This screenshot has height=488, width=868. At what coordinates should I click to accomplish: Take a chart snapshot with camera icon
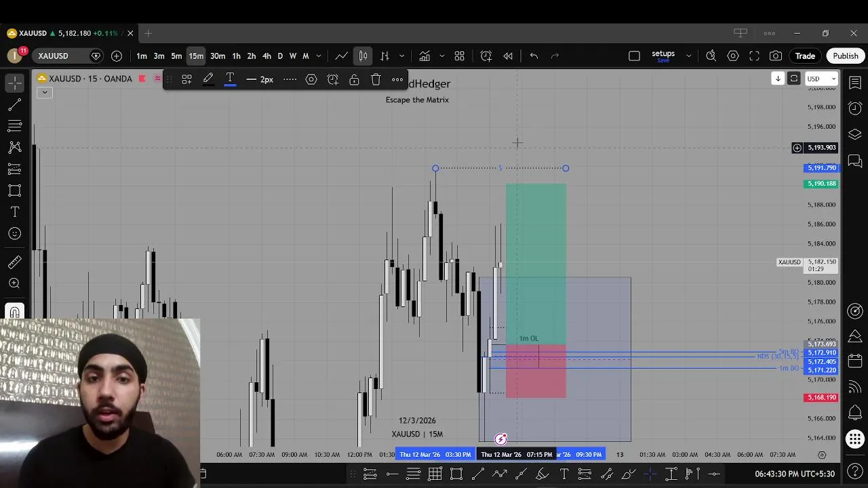(776, 56)
